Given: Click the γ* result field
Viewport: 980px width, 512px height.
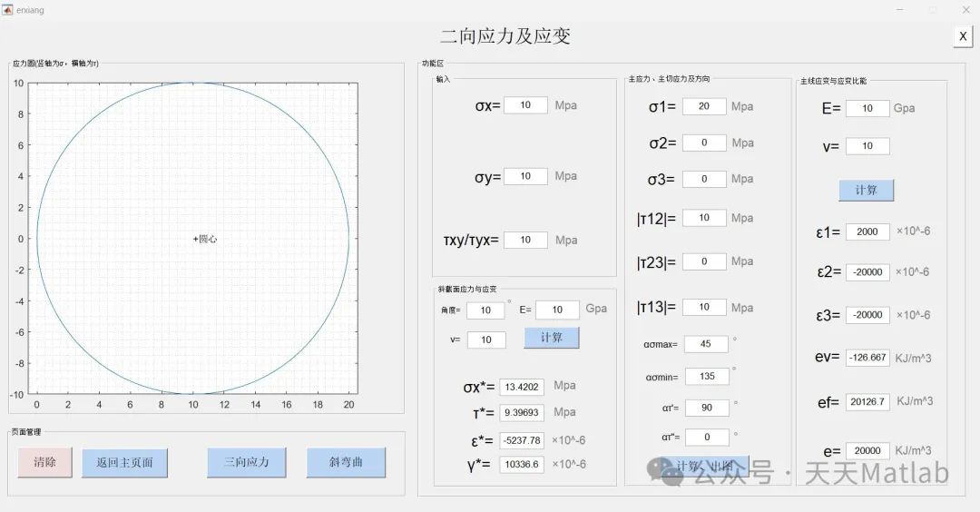Looking at the screenshot, I should (x=522, y=465).
